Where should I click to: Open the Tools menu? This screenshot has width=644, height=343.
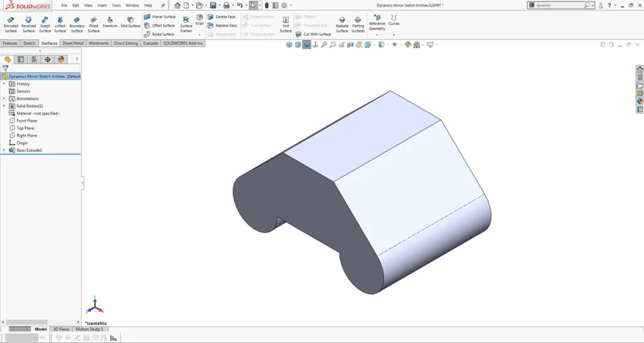pos(116,5)
